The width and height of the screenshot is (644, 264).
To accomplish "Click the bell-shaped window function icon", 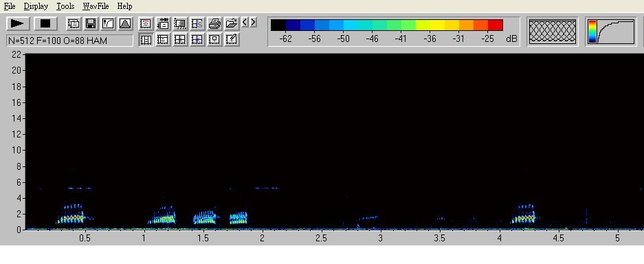I will 125,23.
